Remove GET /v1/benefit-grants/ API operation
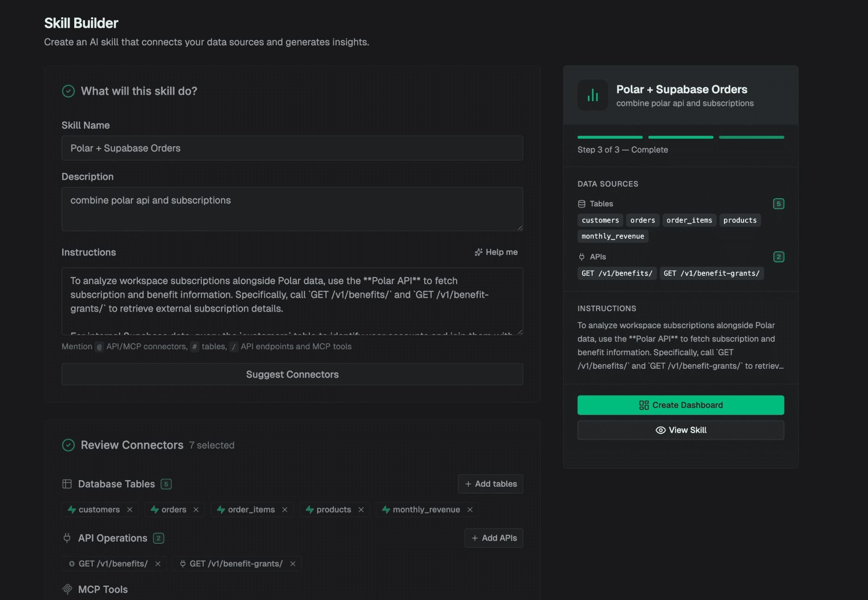 point(293,563)
